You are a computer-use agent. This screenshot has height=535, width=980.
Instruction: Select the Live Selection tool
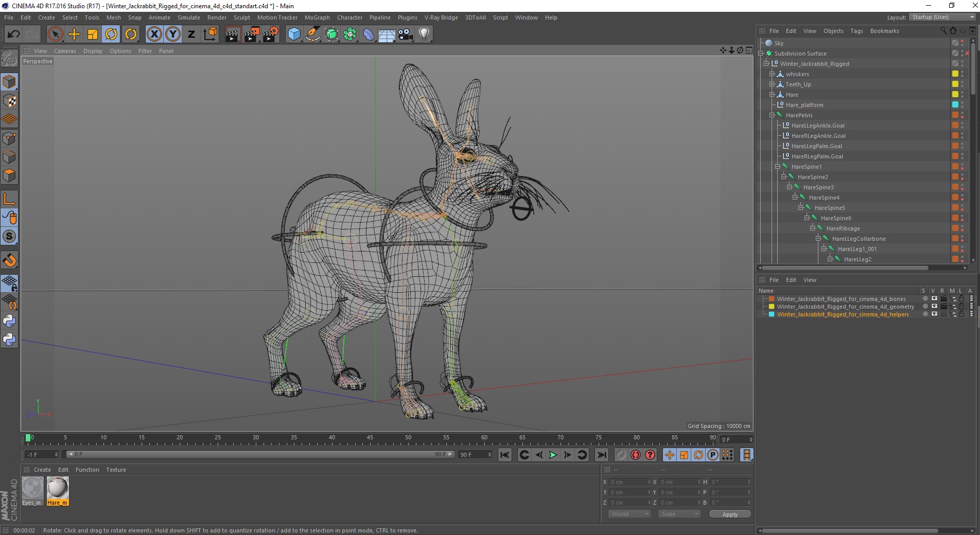55,34
